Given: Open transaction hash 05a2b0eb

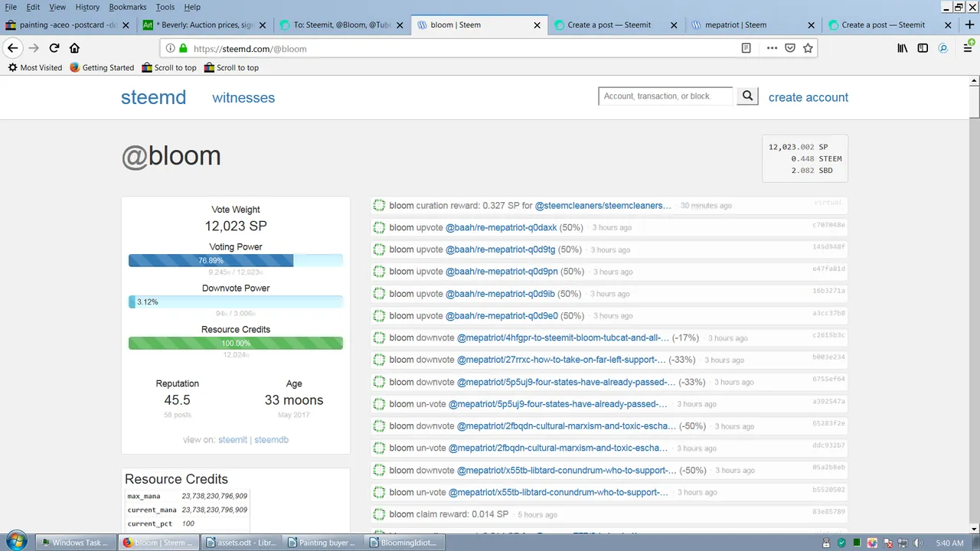Looking at the screenshot, I should point(829,468).
